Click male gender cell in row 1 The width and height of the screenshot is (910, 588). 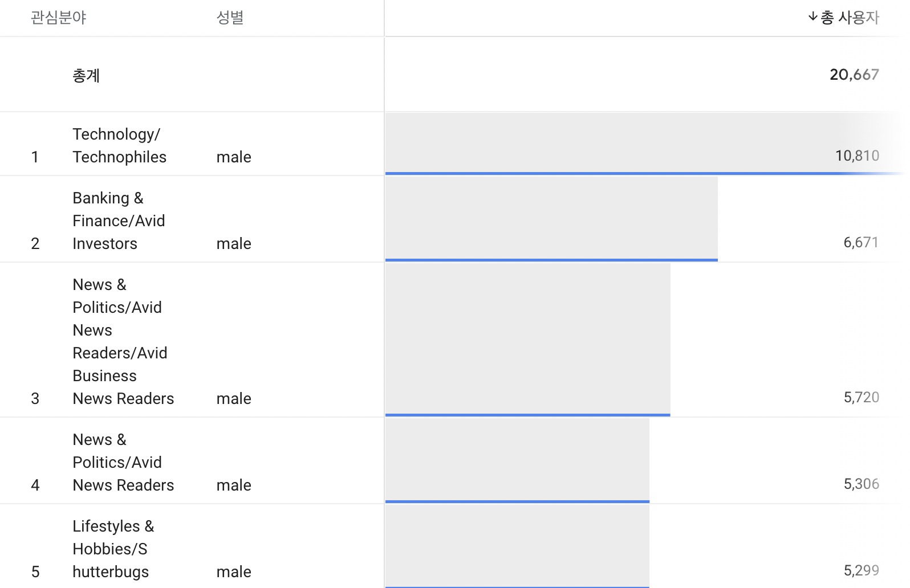(234, 157)
